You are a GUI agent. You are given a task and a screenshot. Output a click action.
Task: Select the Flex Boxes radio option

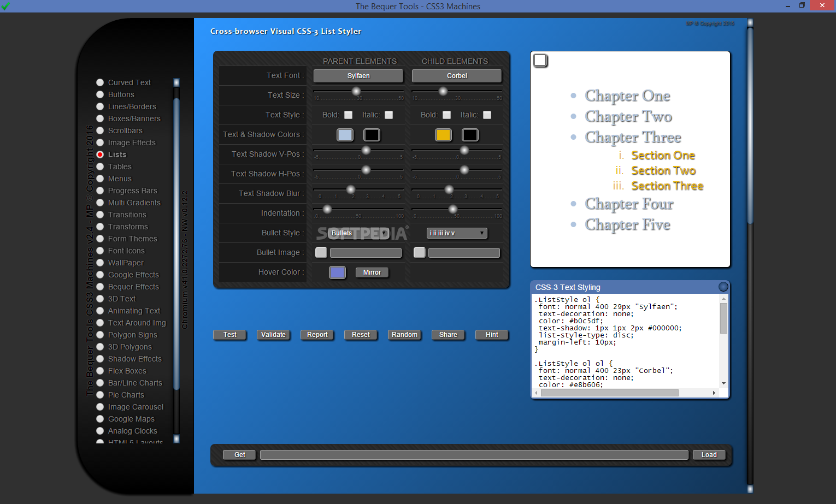[x=100, y=371]
